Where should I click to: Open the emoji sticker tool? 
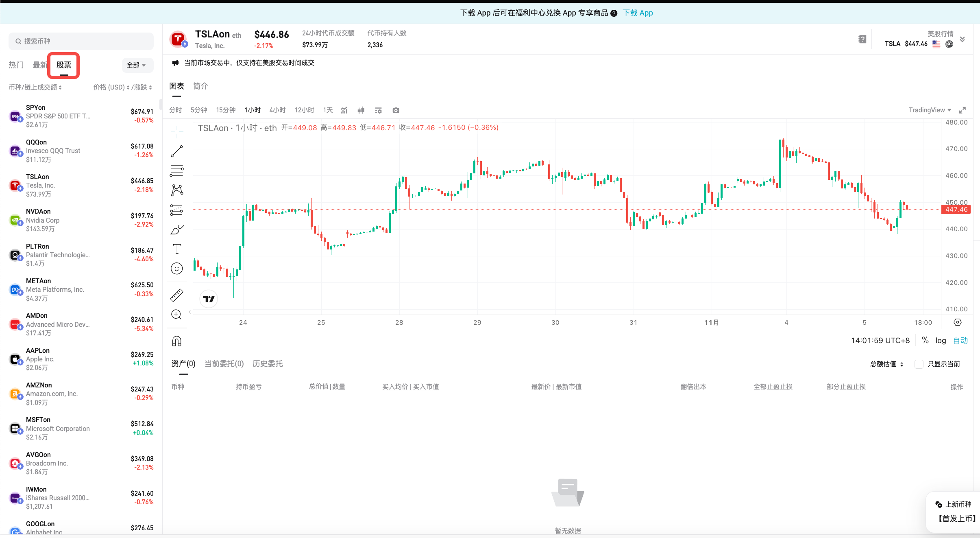176,268
